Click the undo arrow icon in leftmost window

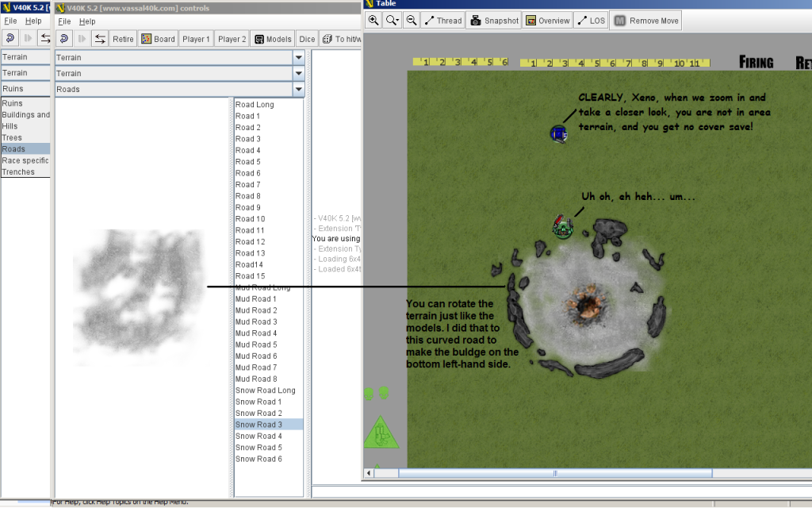pos(10,38)
